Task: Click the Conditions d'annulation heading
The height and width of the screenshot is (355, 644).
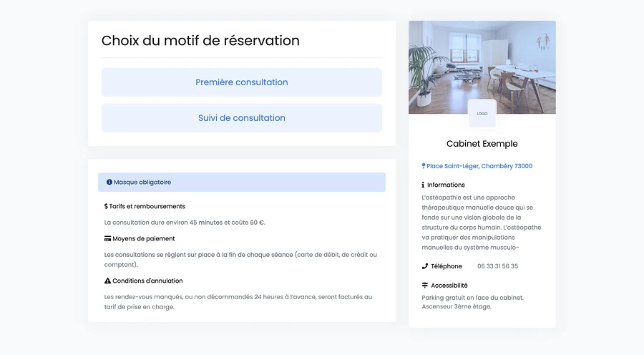Action: 148,281
